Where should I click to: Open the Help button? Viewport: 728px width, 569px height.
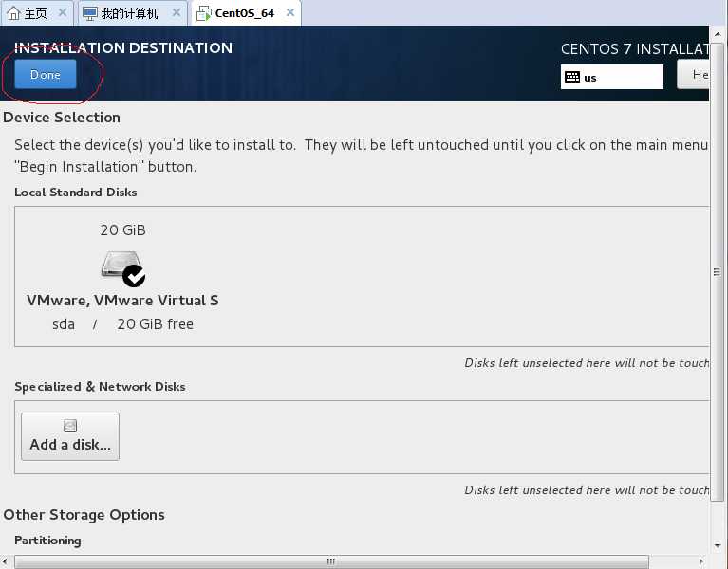point(693,75)
